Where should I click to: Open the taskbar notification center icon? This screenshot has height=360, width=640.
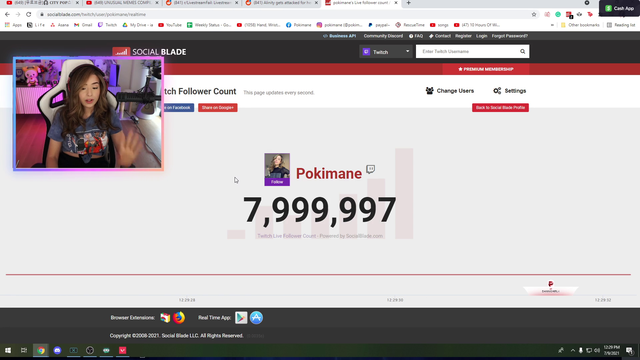pyautogui.click(x=629, y=350)
